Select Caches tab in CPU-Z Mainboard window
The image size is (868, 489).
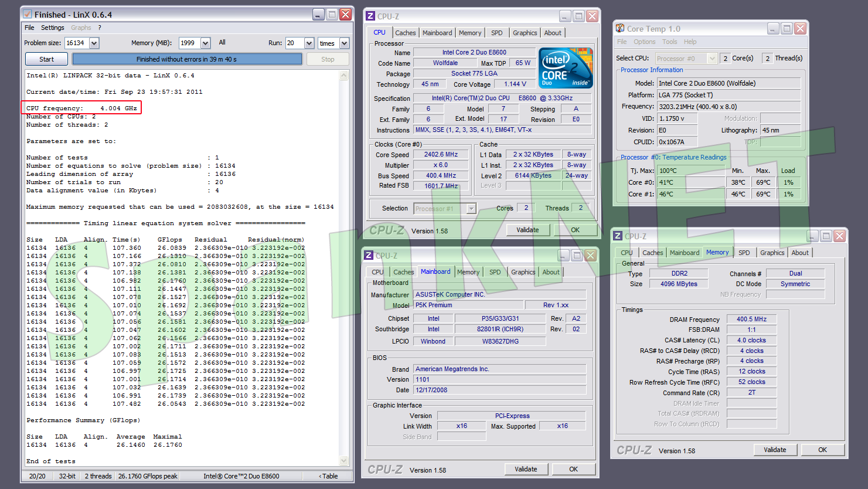403,272
